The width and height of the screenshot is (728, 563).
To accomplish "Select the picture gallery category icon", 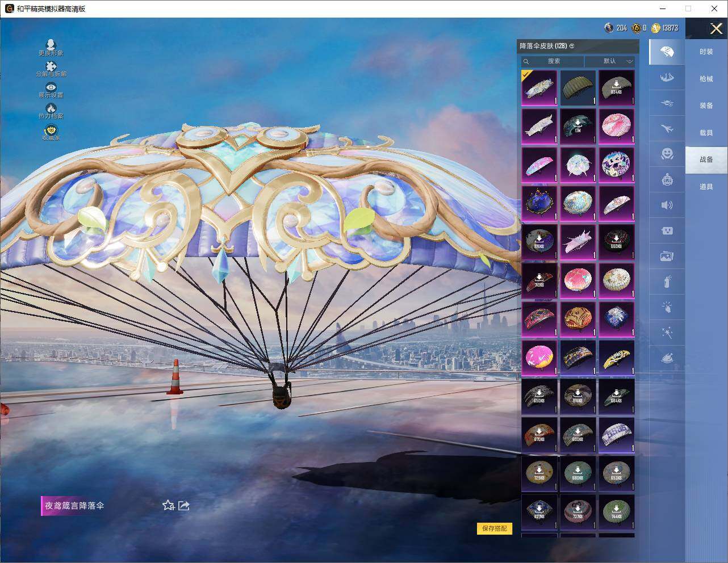I will 667,257.
